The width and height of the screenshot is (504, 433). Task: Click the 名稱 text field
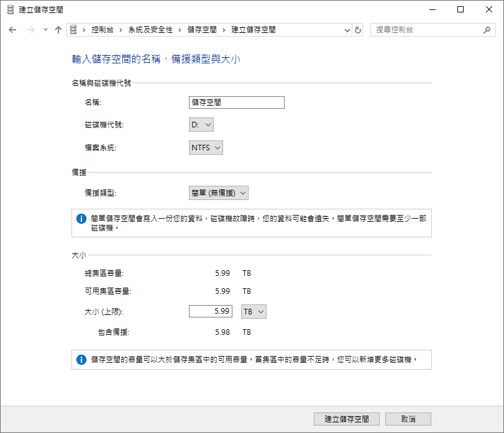[x=236, y=103]
